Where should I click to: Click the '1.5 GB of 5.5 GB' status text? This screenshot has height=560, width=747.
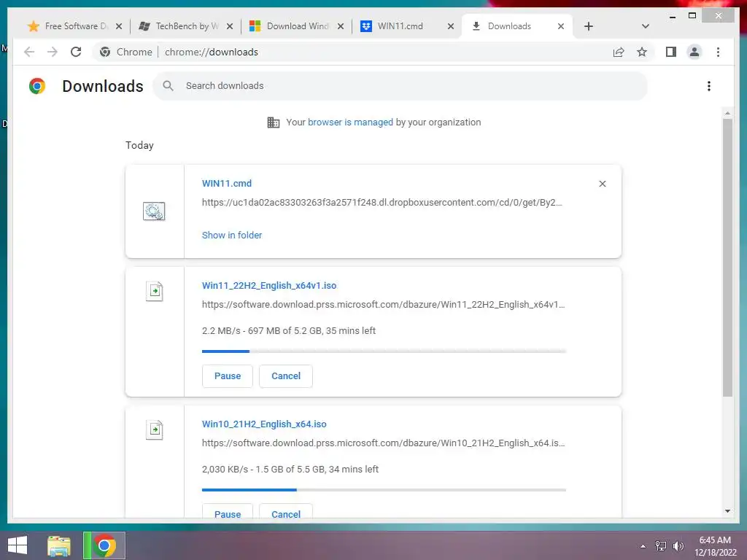[x=290, y=470]
